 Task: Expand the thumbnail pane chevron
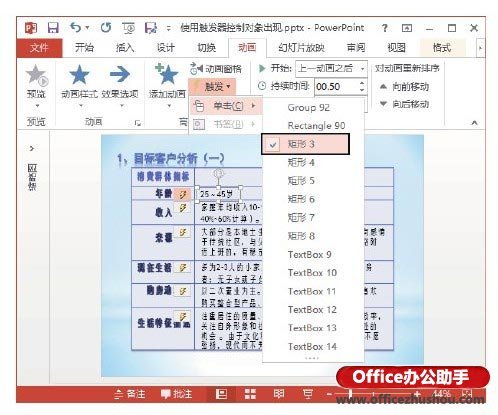point(32,148)
